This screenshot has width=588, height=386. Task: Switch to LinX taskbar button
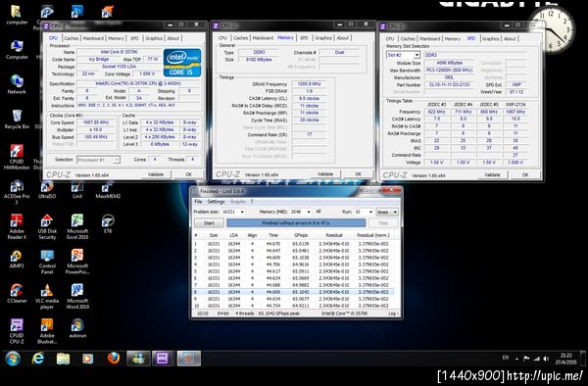[188, 359]
